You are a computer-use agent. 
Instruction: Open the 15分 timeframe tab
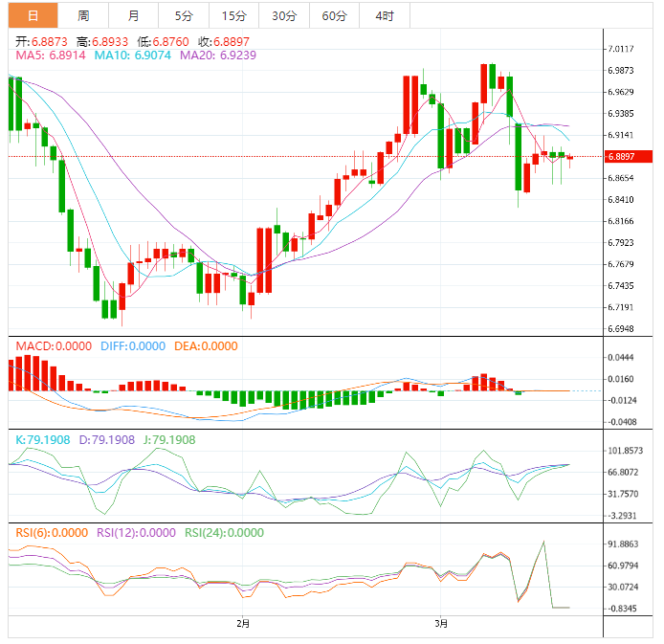tap(233, 15)
